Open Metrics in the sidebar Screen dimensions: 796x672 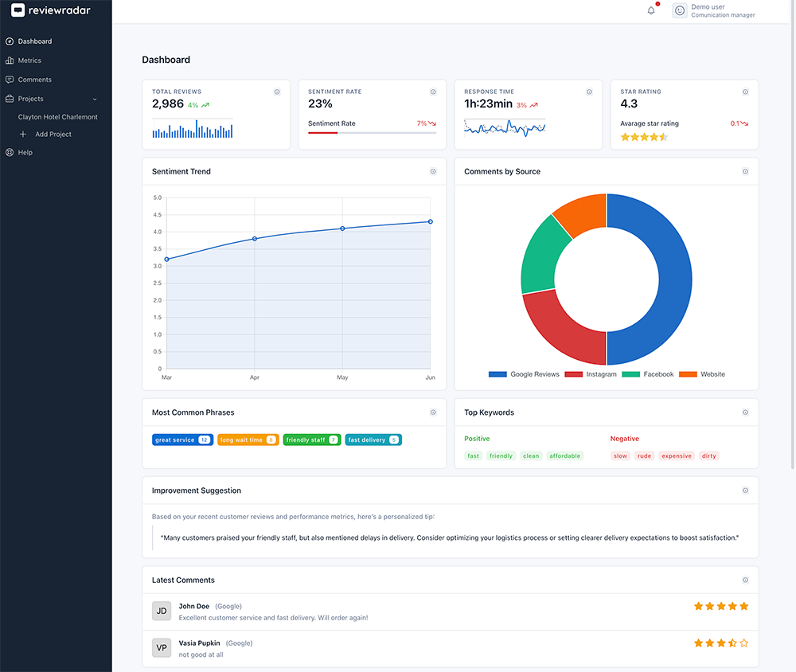tap(29, 61)
